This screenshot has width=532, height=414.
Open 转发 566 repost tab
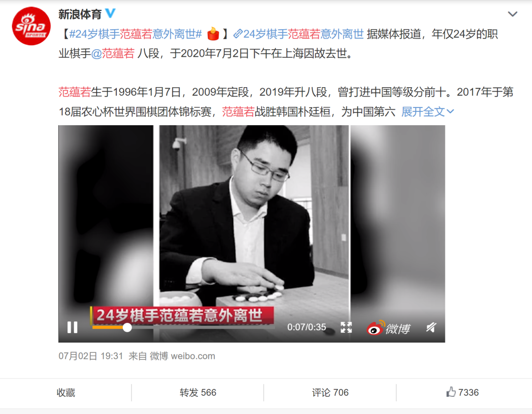click(198, 393)
